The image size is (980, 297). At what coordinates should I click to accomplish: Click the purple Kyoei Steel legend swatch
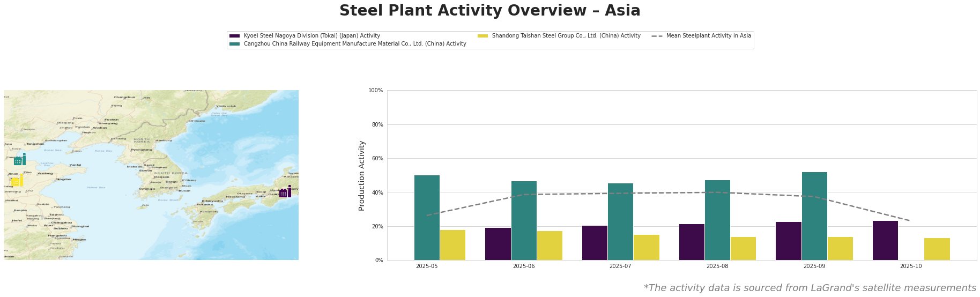[234, 36]
